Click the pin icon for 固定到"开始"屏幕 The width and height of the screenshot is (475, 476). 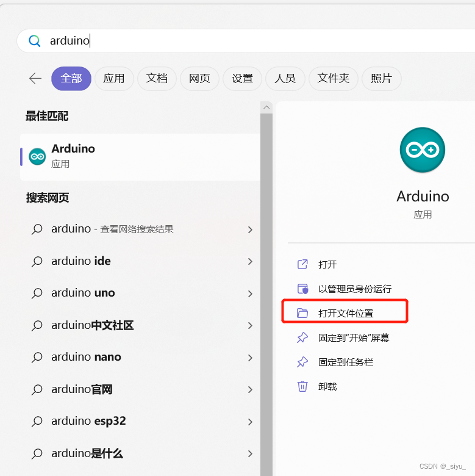tap(302, 337)
